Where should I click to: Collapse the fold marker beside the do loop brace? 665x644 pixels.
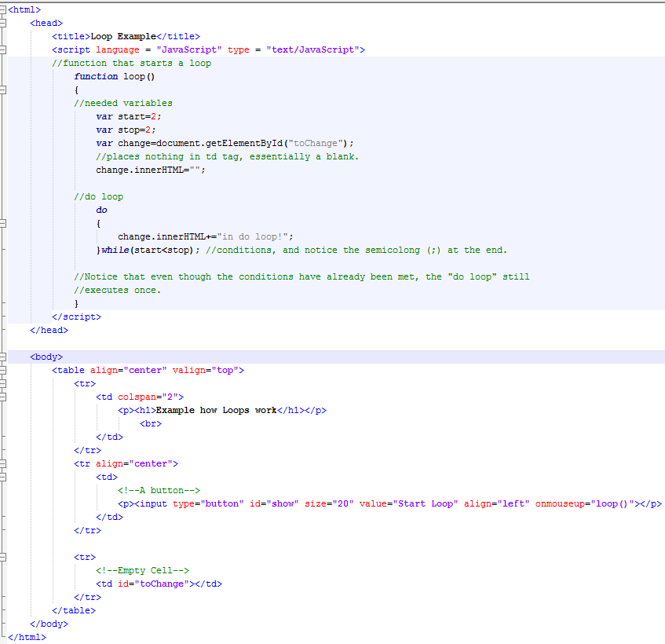tap(3, 223)
